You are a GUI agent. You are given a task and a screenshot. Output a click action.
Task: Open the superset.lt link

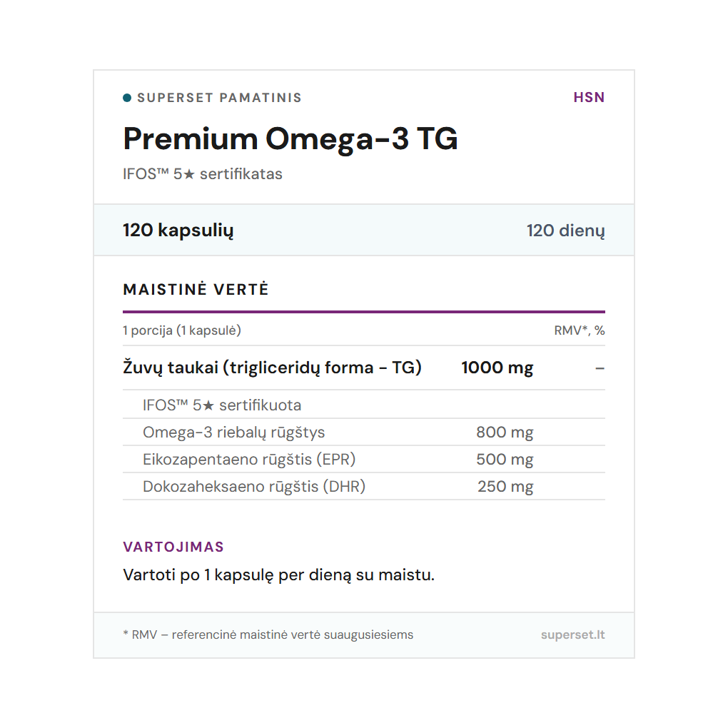click(572, 635)
